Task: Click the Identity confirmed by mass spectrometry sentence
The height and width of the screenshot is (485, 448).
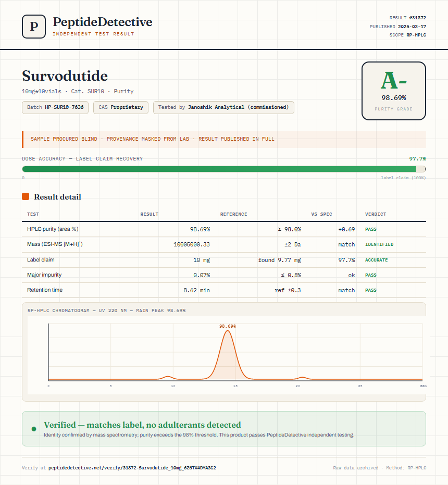Action: coord(199,434)
